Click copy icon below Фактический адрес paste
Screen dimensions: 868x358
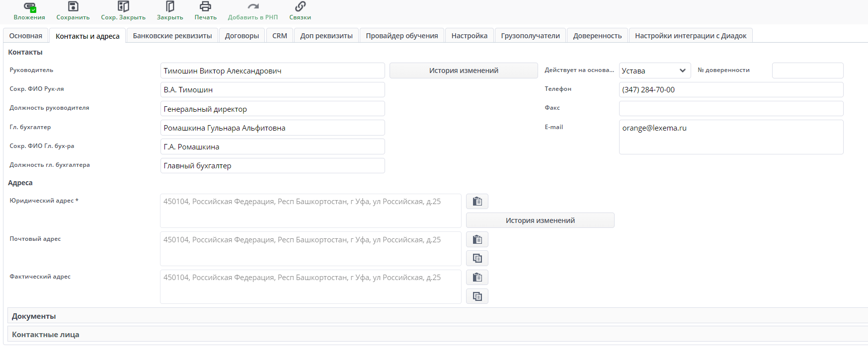pyautogui.click(x=477, y=296)
